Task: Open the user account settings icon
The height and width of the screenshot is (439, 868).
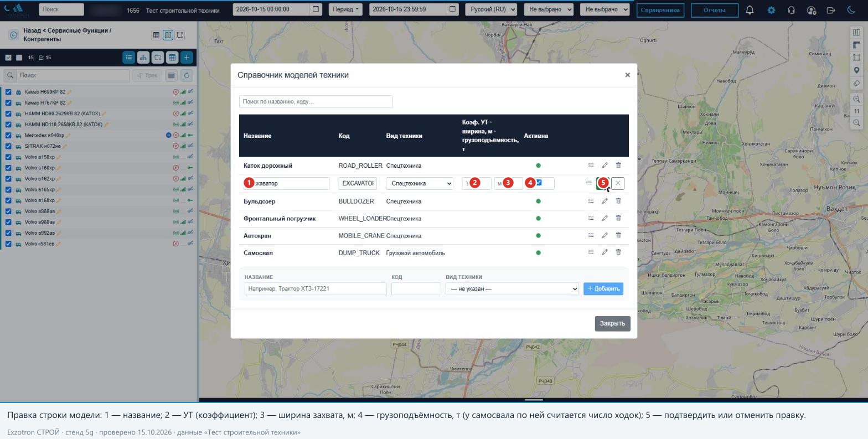Action: (x=812, y=10)
